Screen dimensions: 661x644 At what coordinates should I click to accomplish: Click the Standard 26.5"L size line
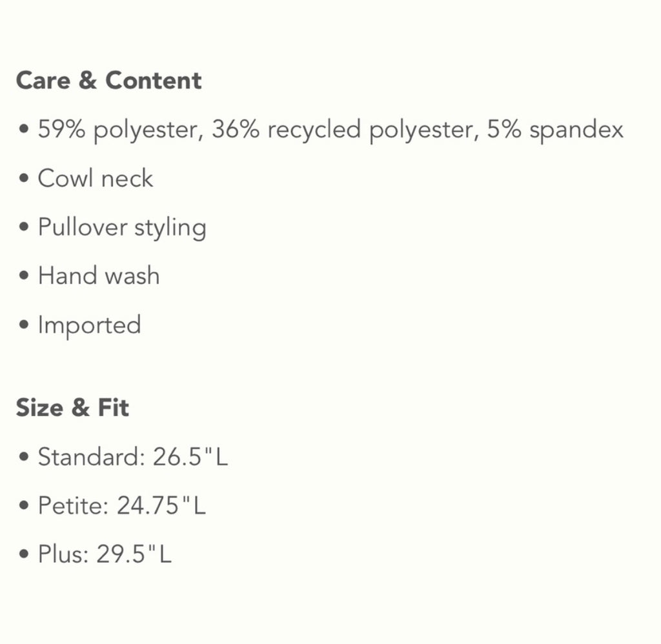pyautogui.click(x=133, y=456)
